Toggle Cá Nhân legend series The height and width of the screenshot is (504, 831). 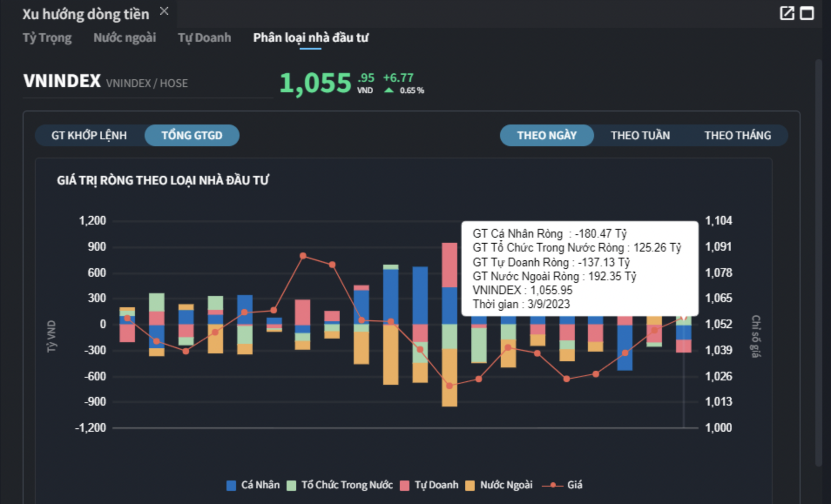253,485
